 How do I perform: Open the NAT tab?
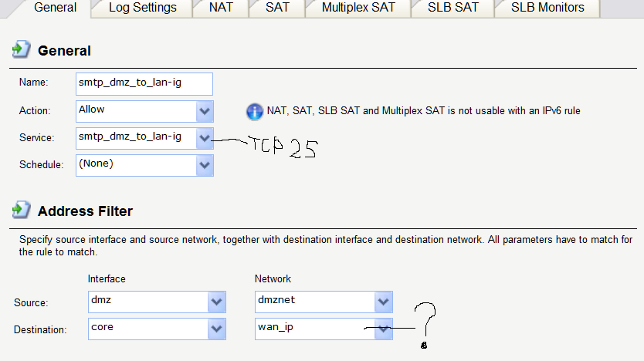pyautogui.click(x=221, y=8)
